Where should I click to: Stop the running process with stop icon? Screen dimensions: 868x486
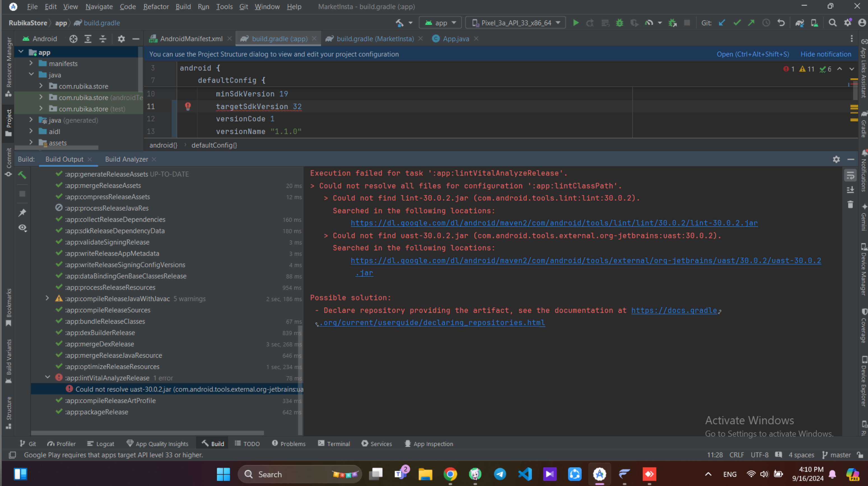click(687, 23)
